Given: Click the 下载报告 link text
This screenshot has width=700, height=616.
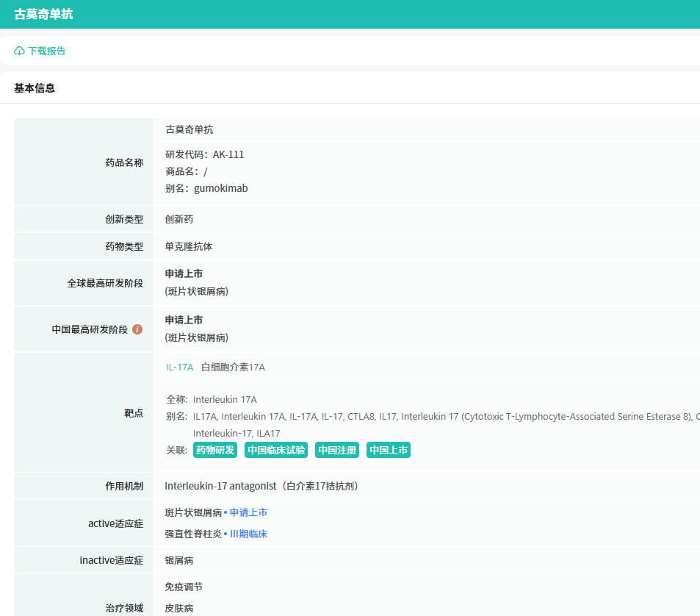Looking at the screenshot, I should tap(47, 51).
